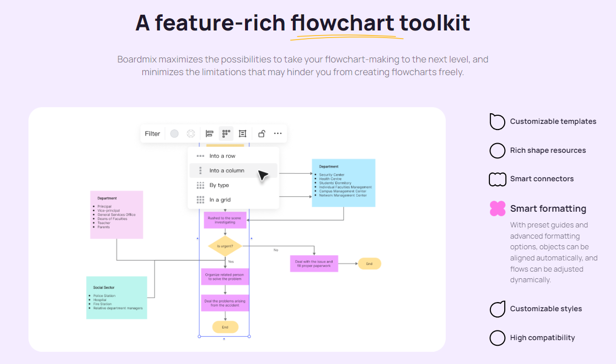Image resolution: width=616 pixels, height=364 pixels.
Task: Click the 'Social Sector' title in the teal box
Action: pyautogui.click(x=103, y=287)
